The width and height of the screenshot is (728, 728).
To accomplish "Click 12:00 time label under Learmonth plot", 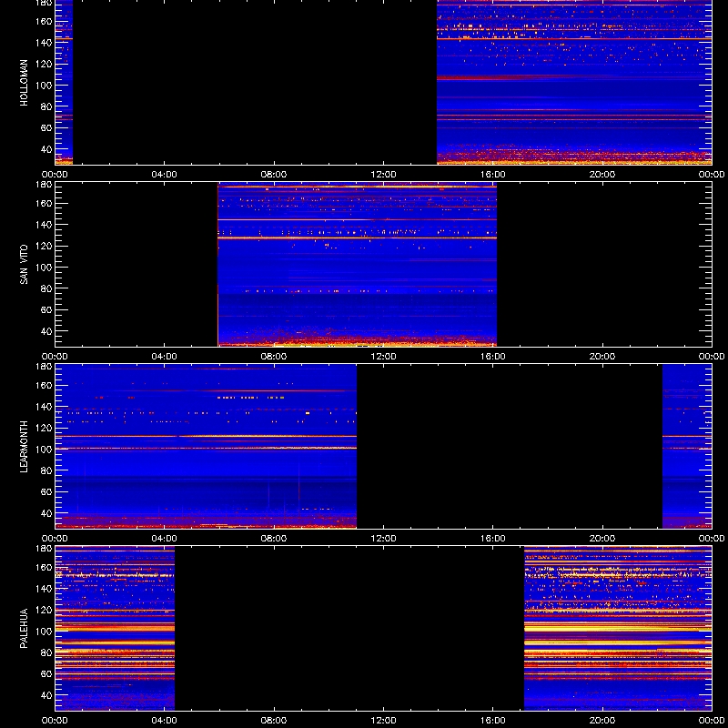I will (383, 539).
